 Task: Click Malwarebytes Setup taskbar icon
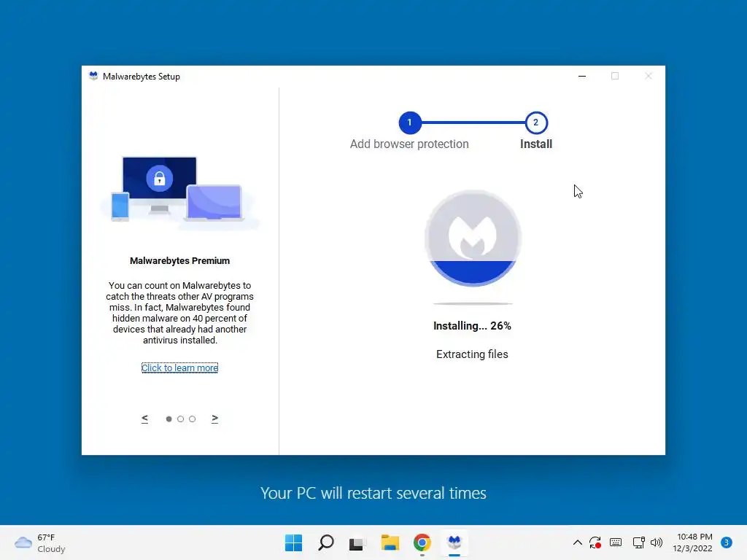click(454, 542)
